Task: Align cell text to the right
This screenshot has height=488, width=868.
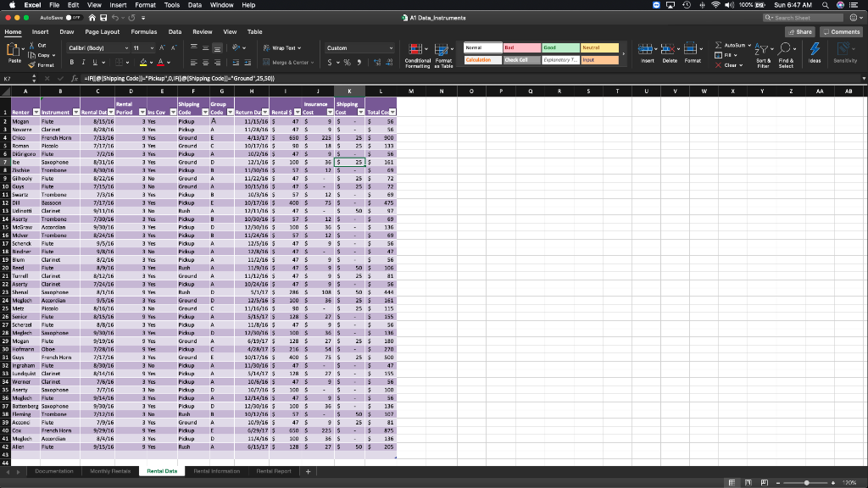Action: click(x=217, y=63)
